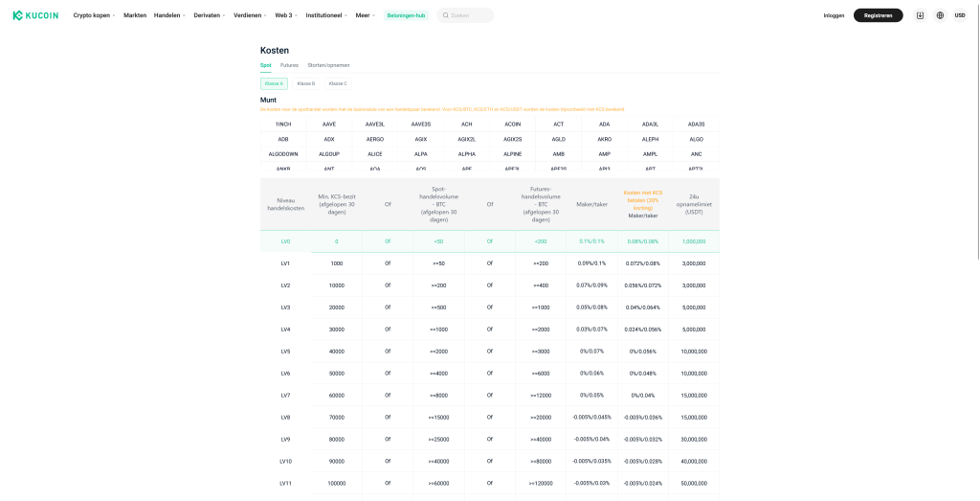Expand the Verdienen menu

click(250, 15)
